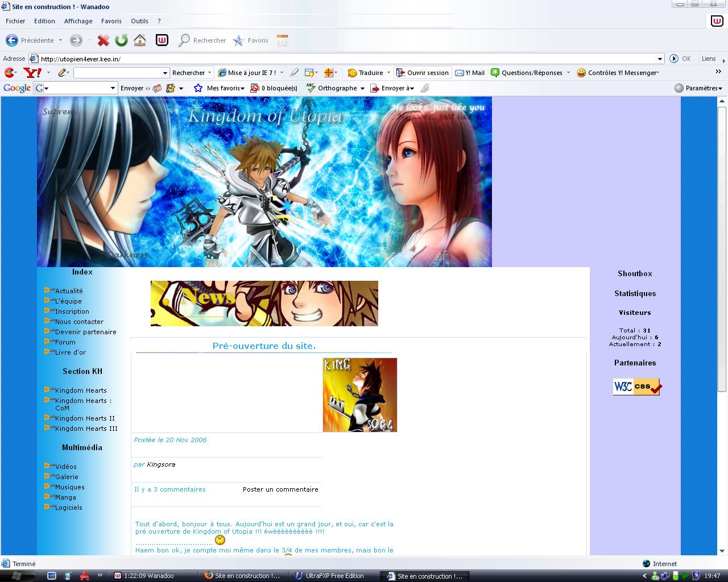Click the W3C CSS validation badge
Screen dimensions: 728x582
click(637, 387)
